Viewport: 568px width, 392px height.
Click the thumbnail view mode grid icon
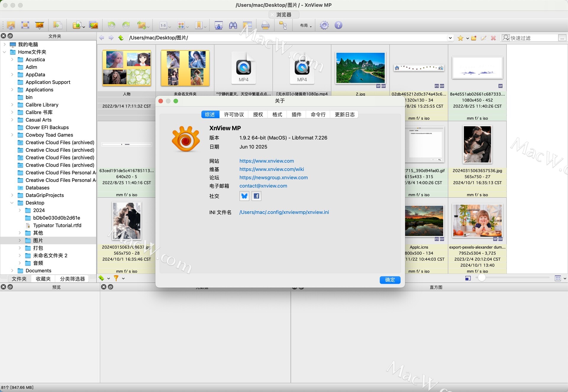(558, 278)
